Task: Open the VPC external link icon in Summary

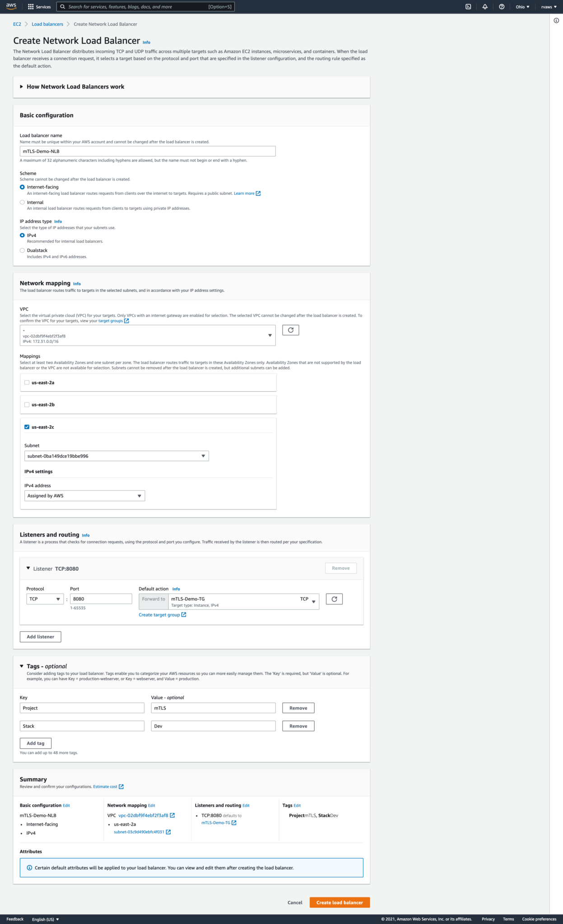Action: (172, 816)
